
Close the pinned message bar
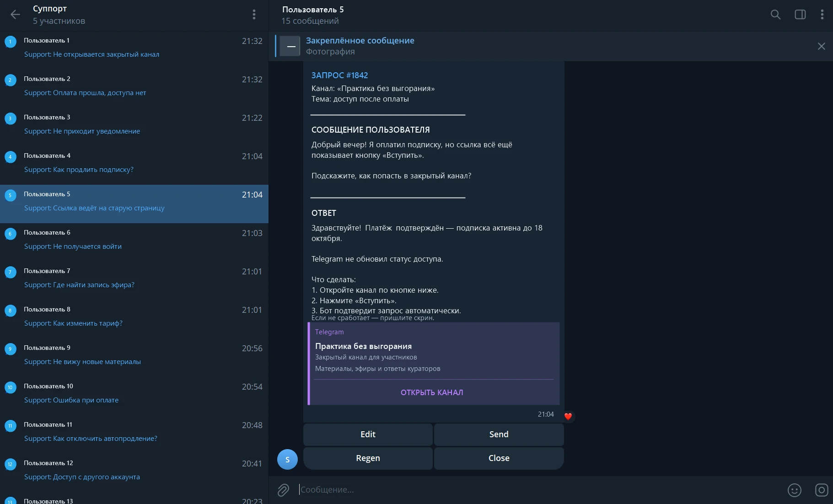(x=822, y=46)
